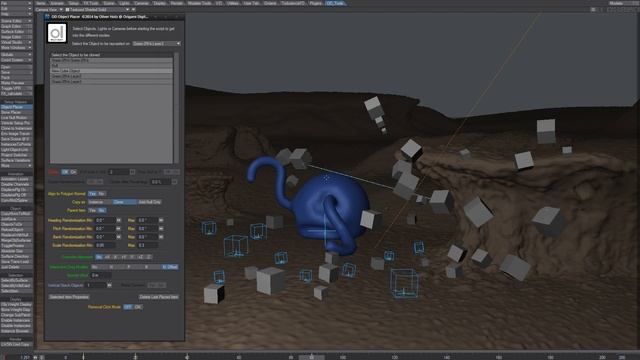Set Align to Polygon Normal to No
Viewport: 640px width, 360px height.
(x=101, y=193)
